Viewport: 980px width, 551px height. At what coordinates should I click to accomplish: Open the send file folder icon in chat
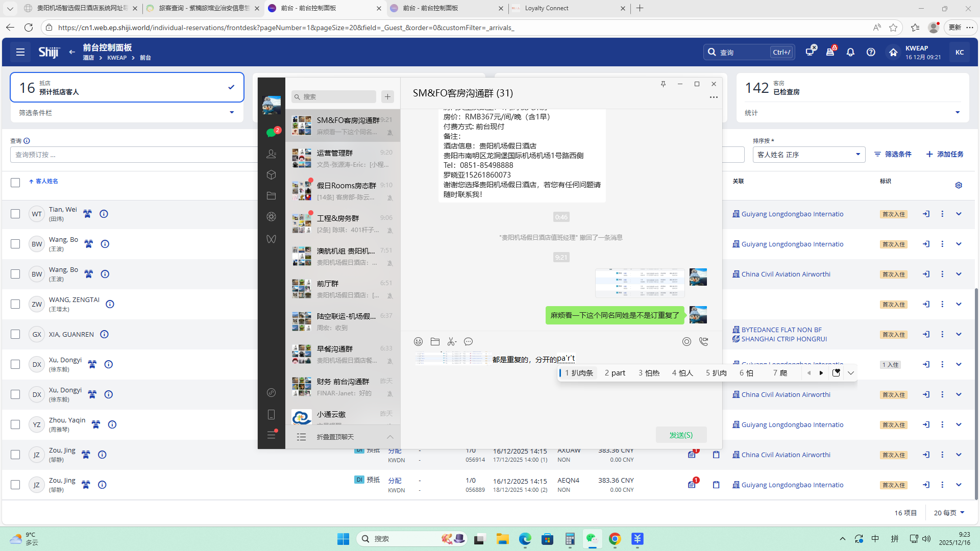[x=435, y=342]
